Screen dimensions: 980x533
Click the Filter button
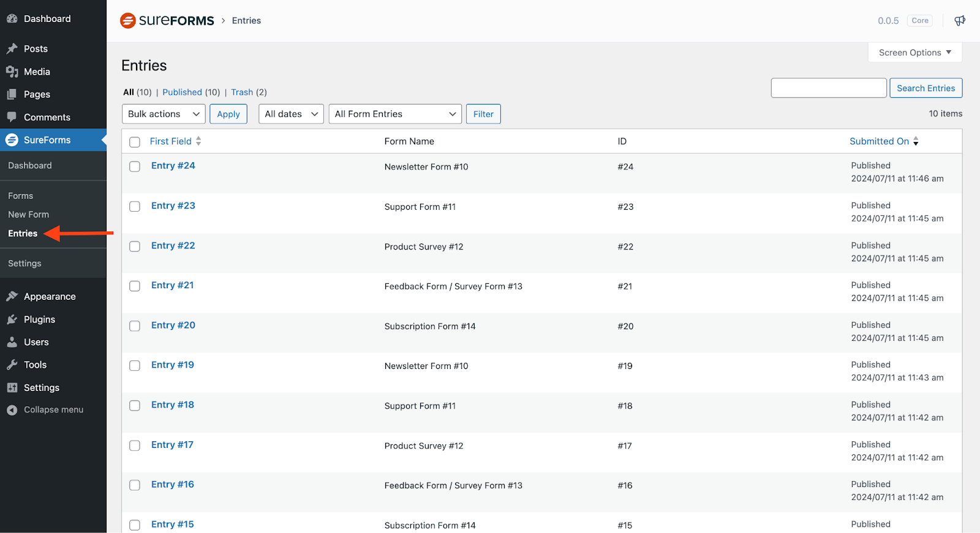[483, 114]
